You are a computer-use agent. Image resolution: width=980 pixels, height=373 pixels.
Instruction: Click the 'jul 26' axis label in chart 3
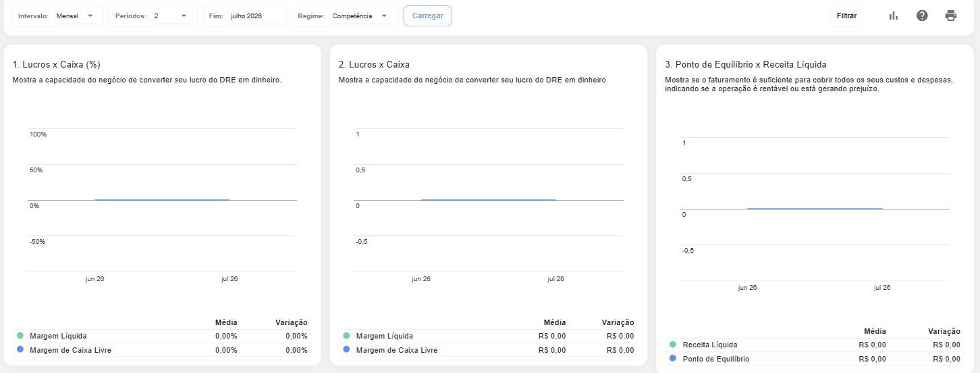(882, 288)
